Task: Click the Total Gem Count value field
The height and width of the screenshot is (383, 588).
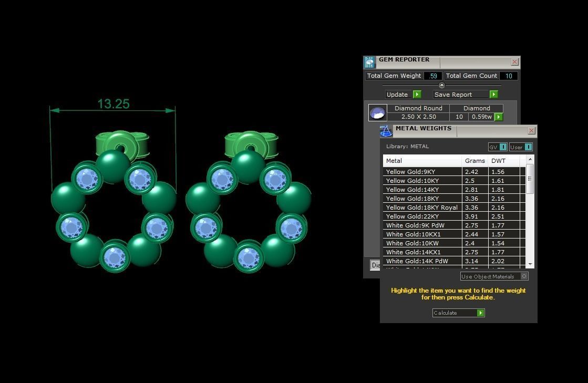Action: [x=509, y=76]
